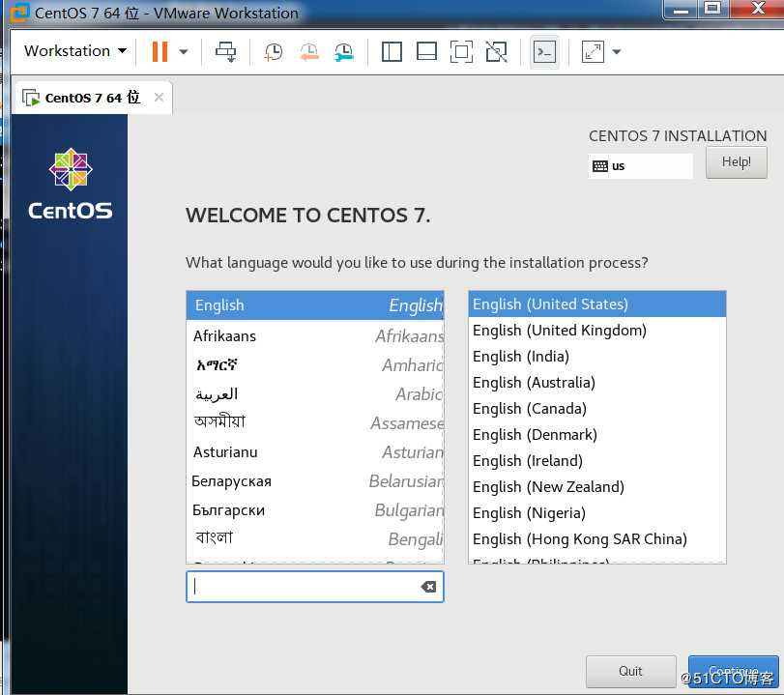Select the Assamese language row

point(315,423)
